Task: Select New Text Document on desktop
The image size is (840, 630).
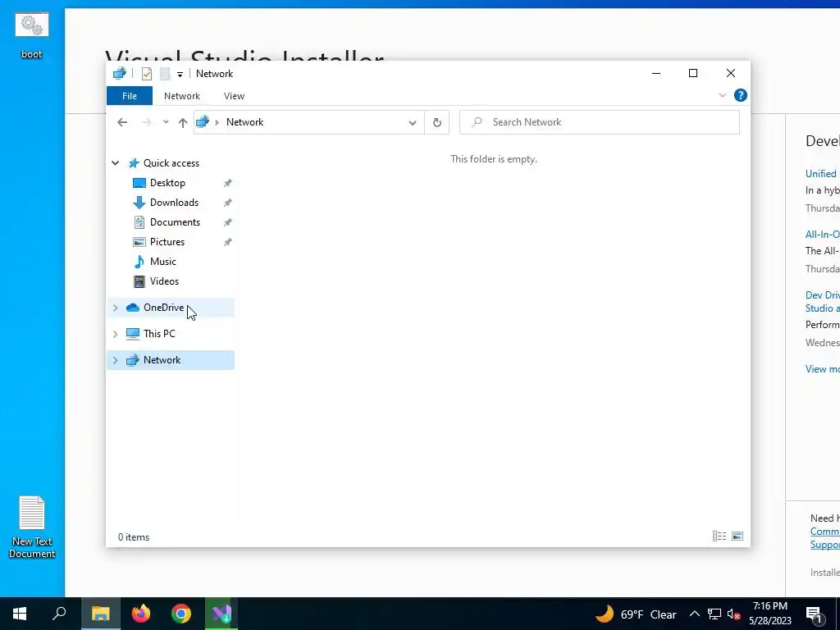Action: (32, 527)
